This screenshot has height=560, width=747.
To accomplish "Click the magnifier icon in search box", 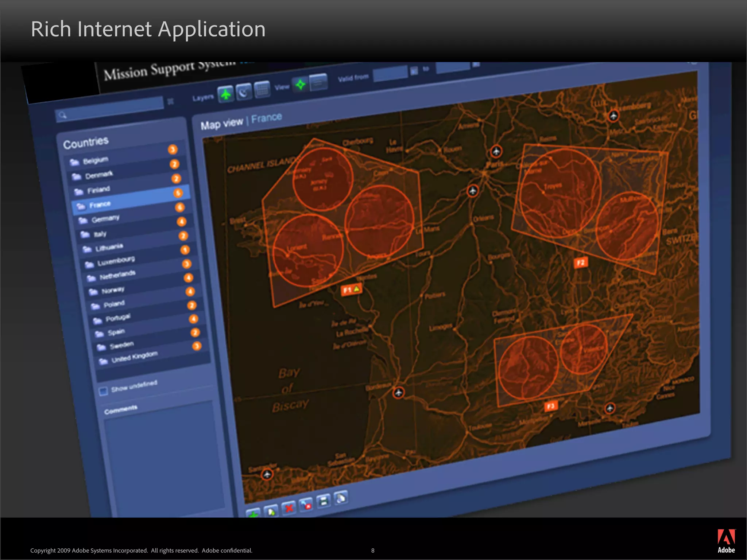I will coord(63,116).
